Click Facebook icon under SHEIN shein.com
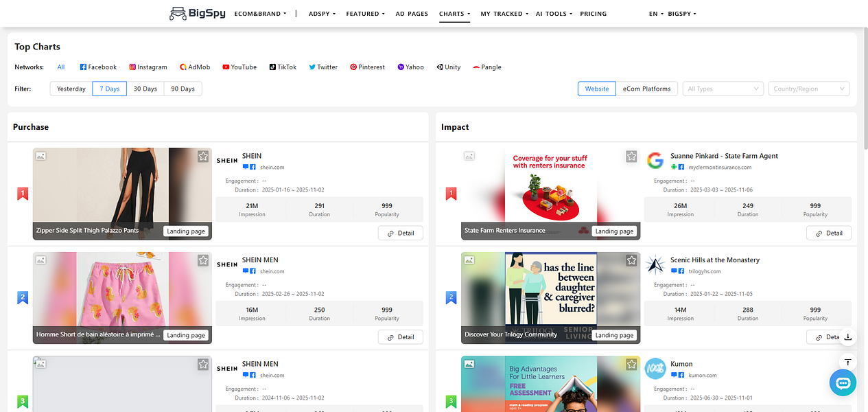Viewport: 868px width, 412px height. [x=253, y=167]
